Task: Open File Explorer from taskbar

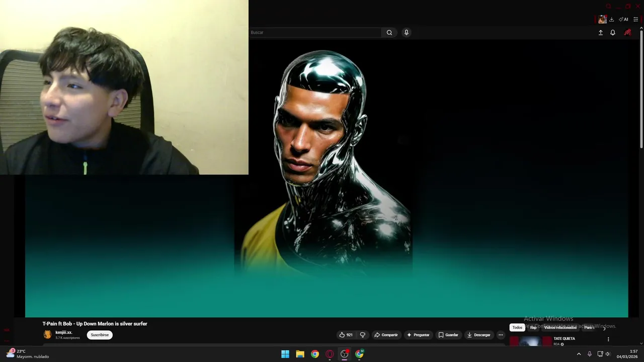Action: click(x=300, y=354)
